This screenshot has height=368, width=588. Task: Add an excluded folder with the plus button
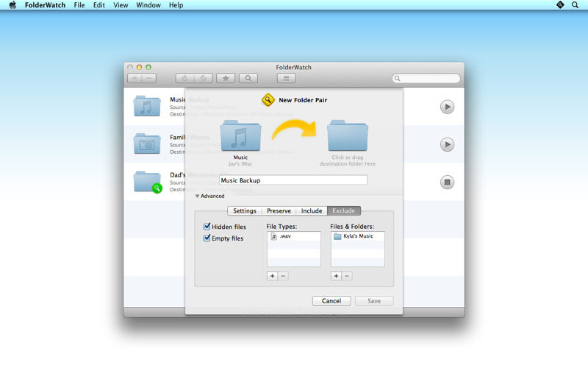click(336, 276)
